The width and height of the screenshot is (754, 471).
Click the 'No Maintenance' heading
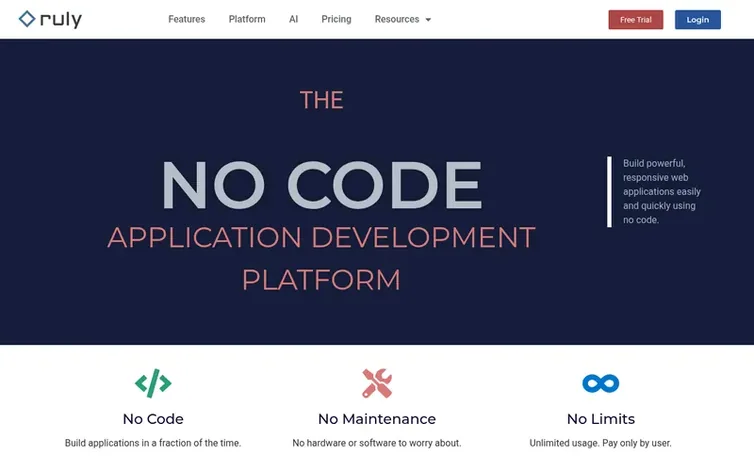(377, 419)
